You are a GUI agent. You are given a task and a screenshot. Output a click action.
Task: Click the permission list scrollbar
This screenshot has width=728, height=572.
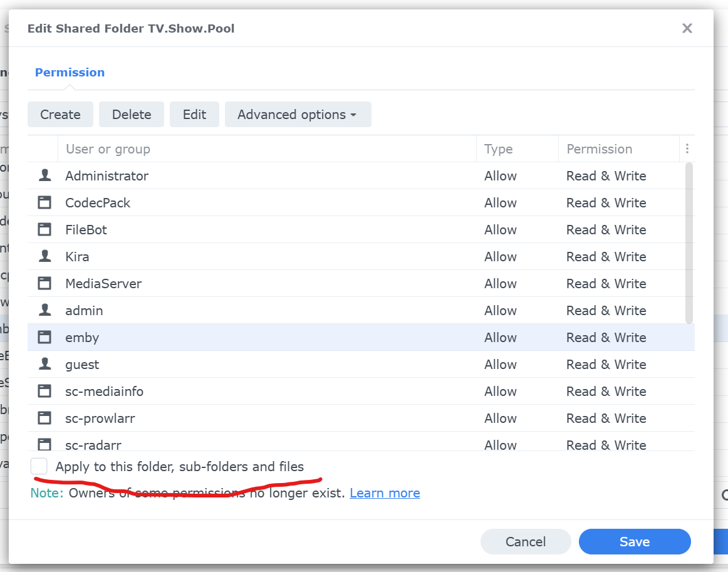pyautogui.click(x=689, y=243)
